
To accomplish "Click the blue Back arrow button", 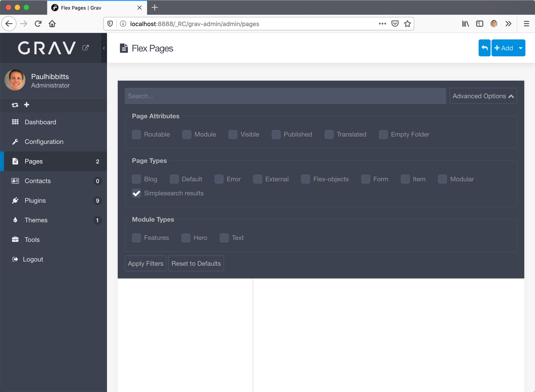I will pyautogui.click(x=484, y=48).
